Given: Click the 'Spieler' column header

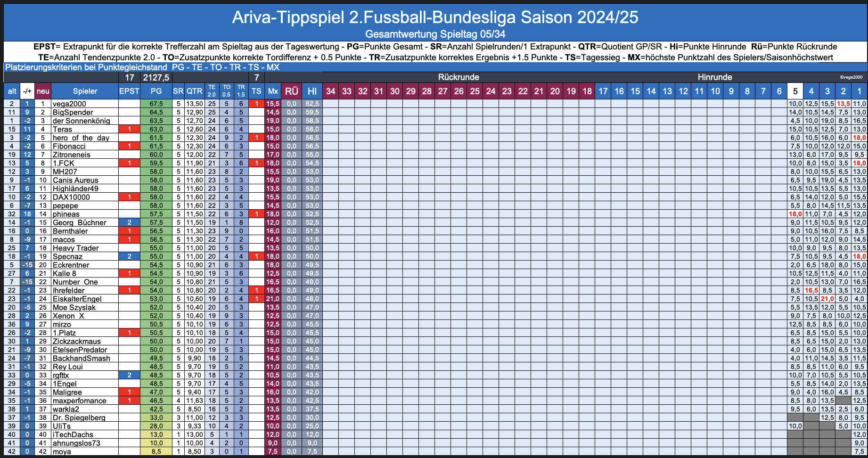Looking at the screenshot, I should (x=85, y=91).
